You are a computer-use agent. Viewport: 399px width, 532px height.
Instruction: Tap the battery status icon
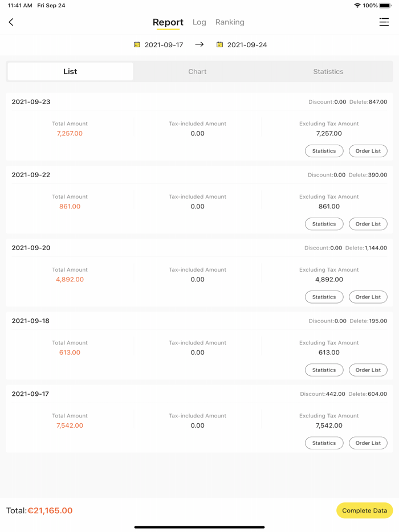(385, 5)
